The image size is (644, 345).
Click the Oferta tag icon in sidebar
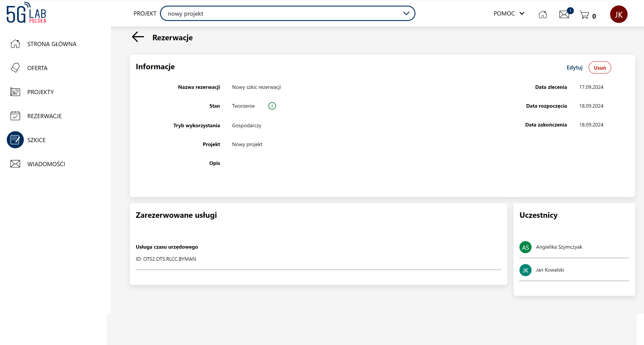coord(15,68)
